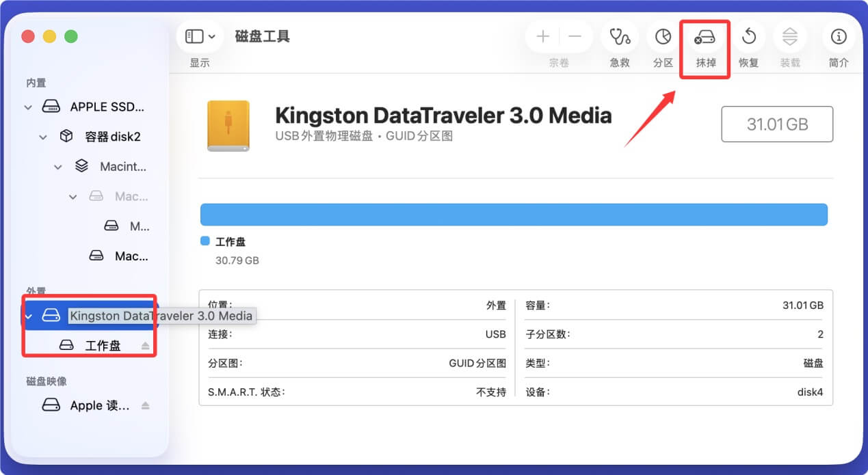This screenshot has height=475, width=868.
Task: Click the add volume plus button
Action: click(543, 37)
